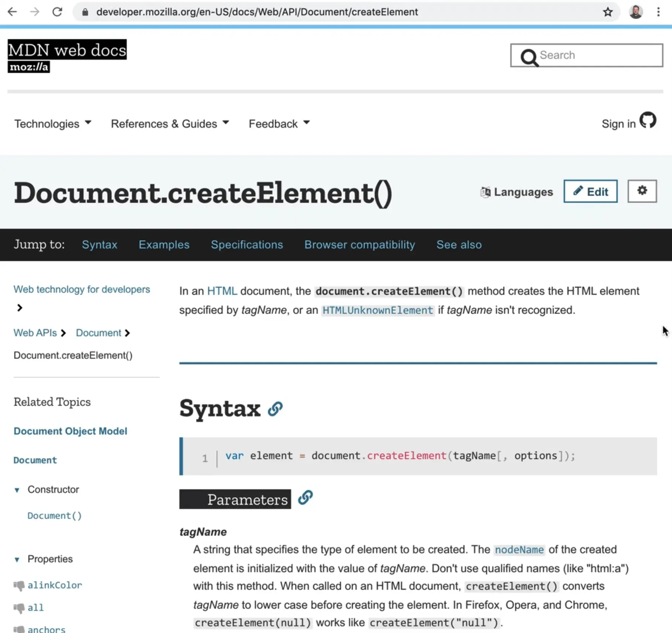
Task: Copy the Syntax section anchor link icon
Action: [275, 409]
